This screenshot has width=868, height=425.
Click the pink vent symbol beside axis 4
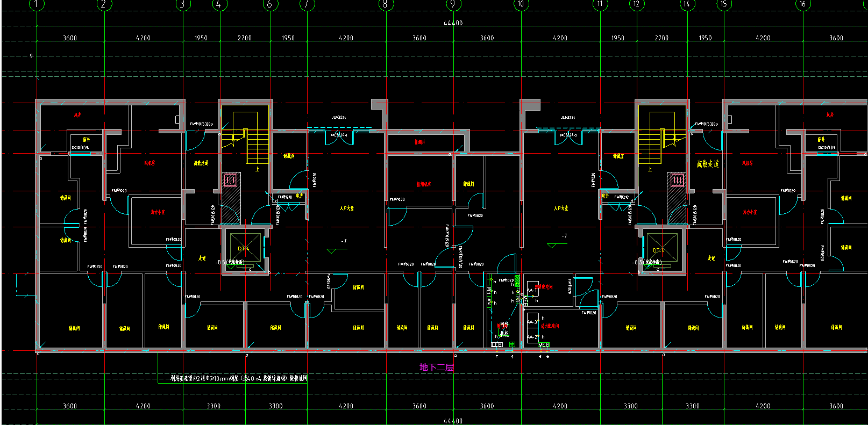[231, 180]
